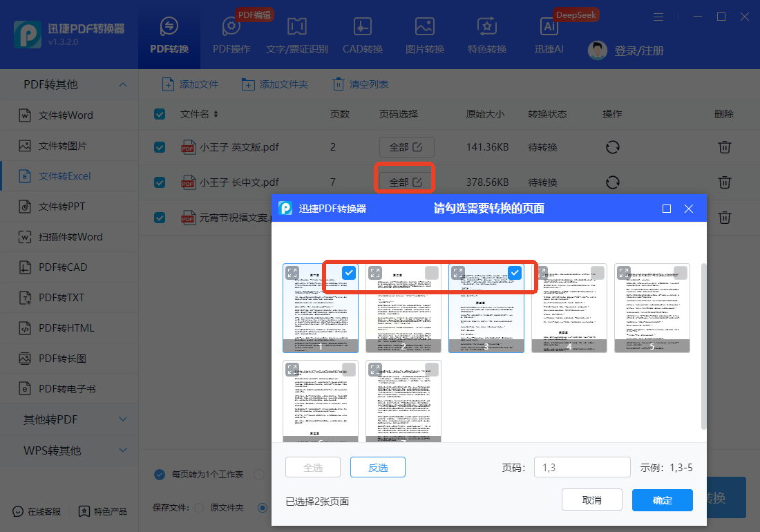Image resolution: width=760 pixels, height=532 pixels.
Task: Switch to PDF操作 tab
Action: coord(231,35)
